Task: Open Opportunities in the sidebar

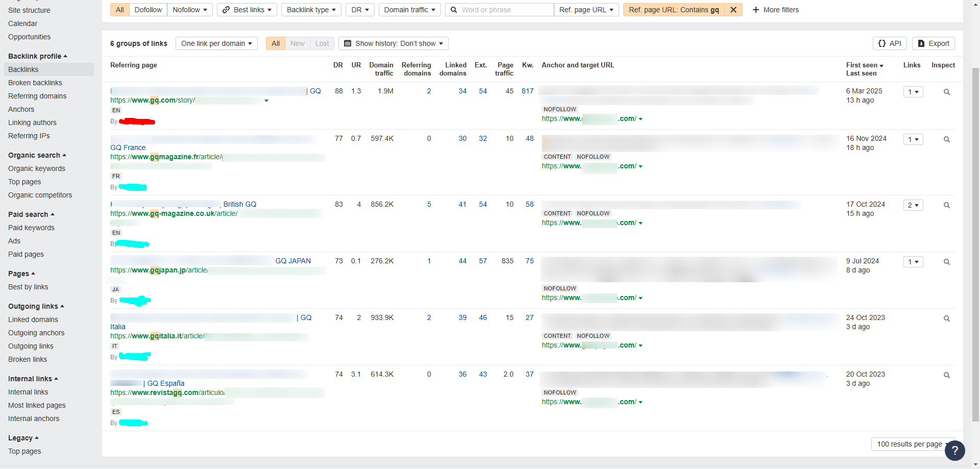Action: click(29, 37)
